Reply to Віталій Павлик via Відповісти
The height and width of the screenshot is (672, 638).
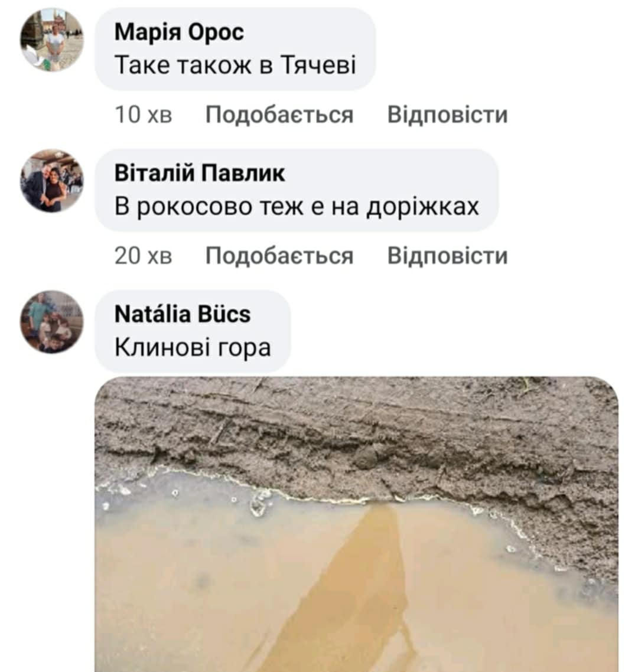[x=447, y=256]
